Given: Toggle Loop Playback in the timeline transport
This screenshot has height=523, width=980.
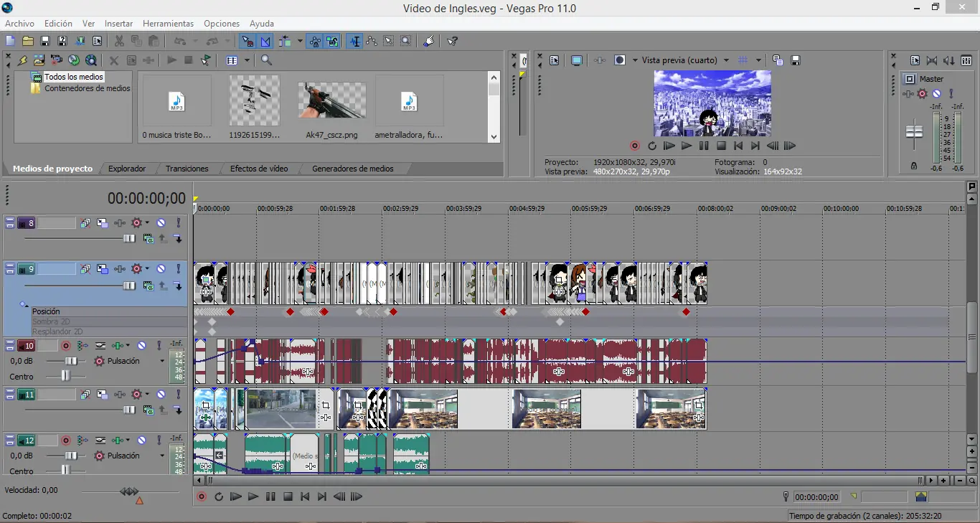Looking at the screenshot, I should 219,496.
